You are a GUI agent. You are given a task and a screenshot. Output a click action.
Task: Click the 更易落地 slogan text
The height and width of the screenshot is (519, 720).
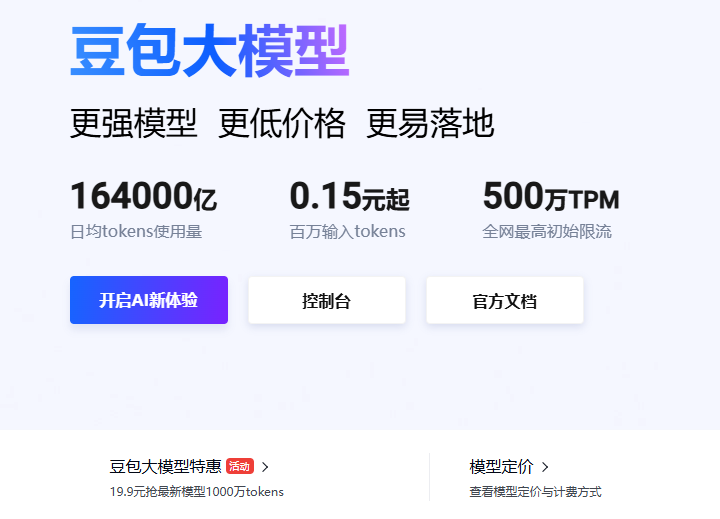click(x=430, y=123)
